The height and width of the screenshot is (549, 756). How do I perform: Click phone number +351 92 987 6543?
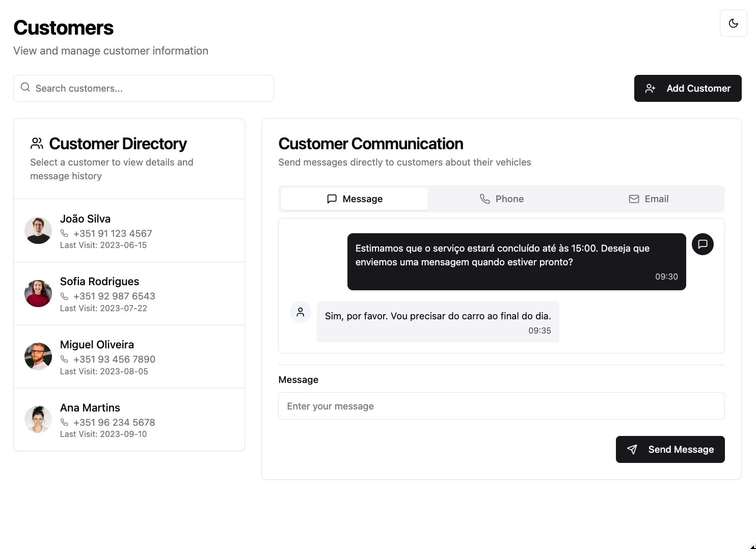114,296
